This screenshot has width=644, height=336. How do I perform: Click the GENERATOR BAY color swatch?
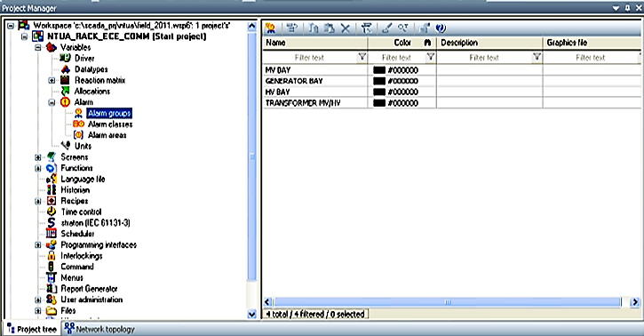click(379, 81)
